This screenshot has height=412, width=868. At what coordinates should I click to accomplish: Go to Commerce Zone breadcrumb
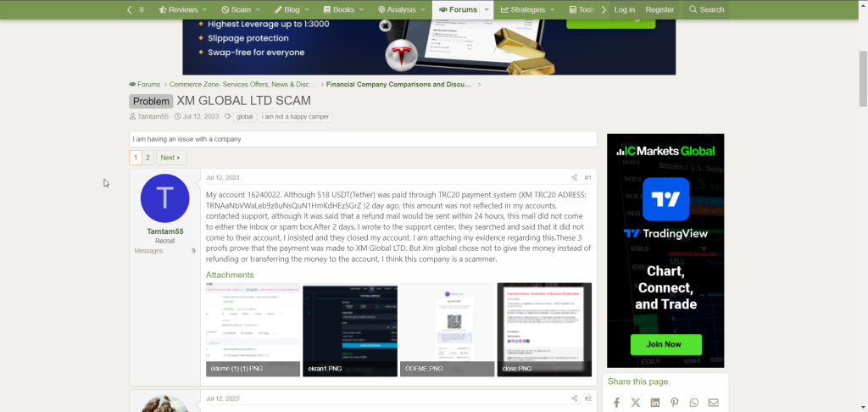[x=242, y=85]
